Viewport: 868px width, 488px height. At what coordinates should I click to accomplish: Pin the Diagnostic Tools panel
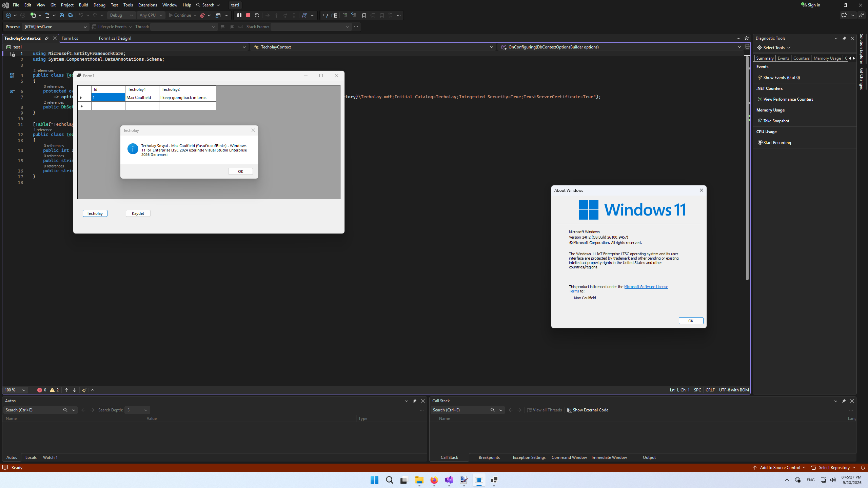pyautogui.click(x=844, y=38)
